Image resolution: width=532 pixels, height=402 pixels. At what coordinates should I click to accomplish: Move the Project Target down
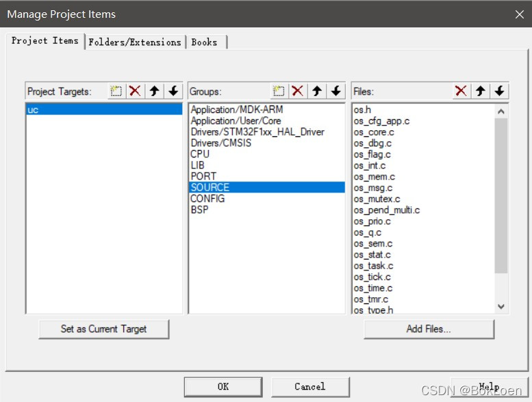pyautogui.click(x=173, y=91)
